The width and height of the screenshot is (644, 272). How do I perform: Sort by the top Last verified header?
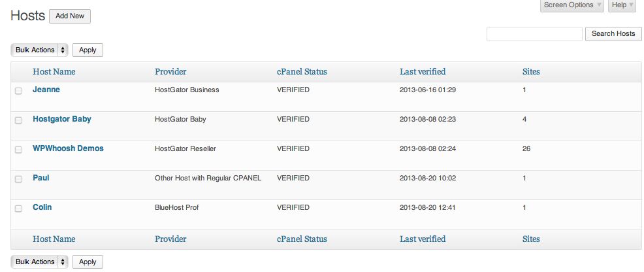423,71
